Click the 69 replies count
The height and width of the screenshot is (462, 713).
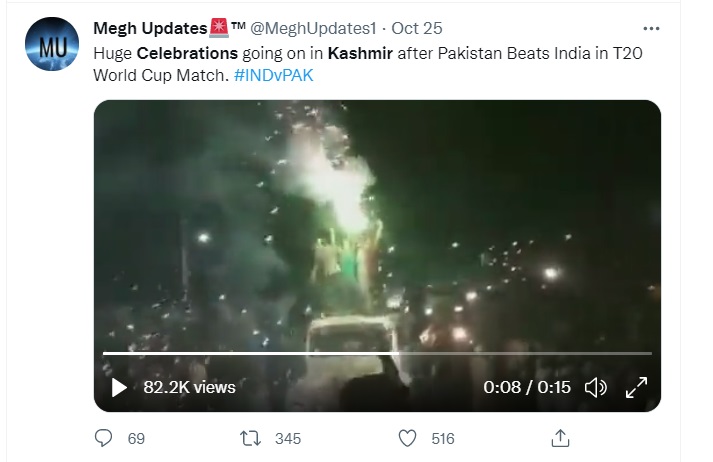137,438
